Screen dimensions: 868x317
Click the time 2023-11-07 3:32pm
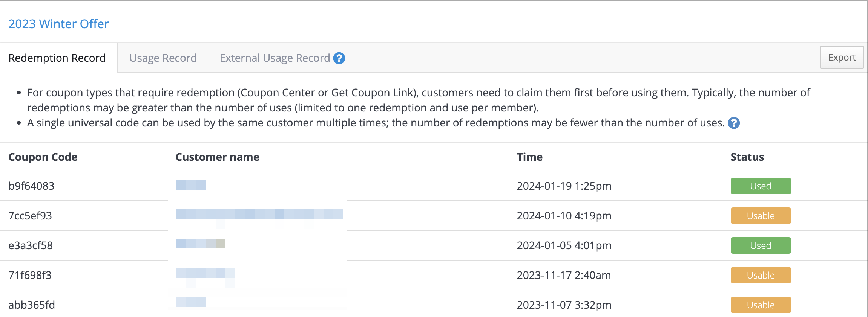pos(564,305)
